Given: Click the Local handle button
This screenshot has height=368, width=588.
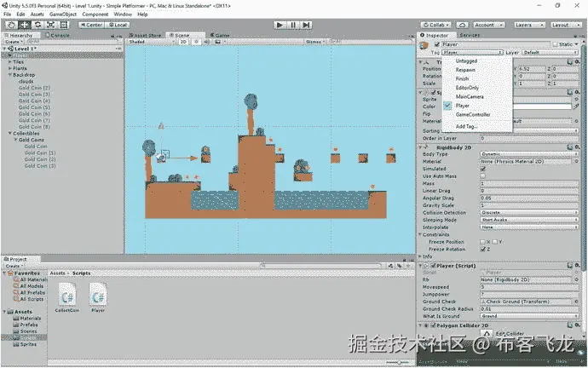Looking at the screenshot, I should 118,25.
